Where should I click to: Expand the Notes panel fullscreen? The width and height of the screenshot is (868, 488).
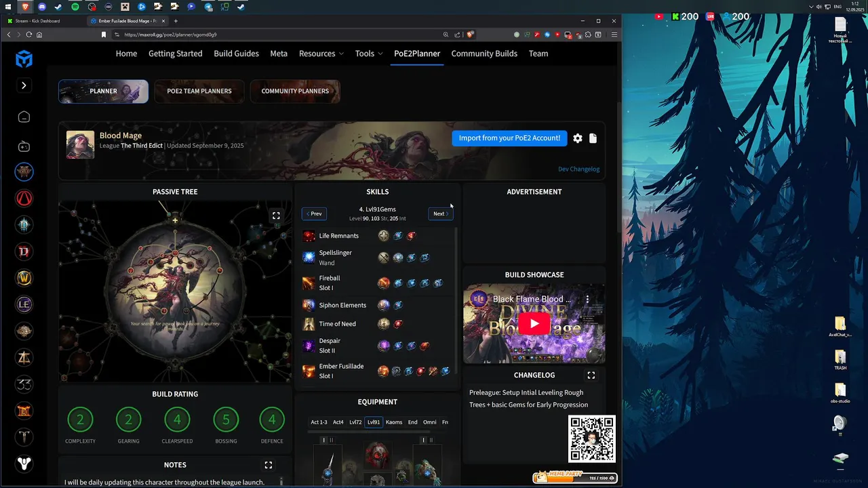tap(269, 465)
